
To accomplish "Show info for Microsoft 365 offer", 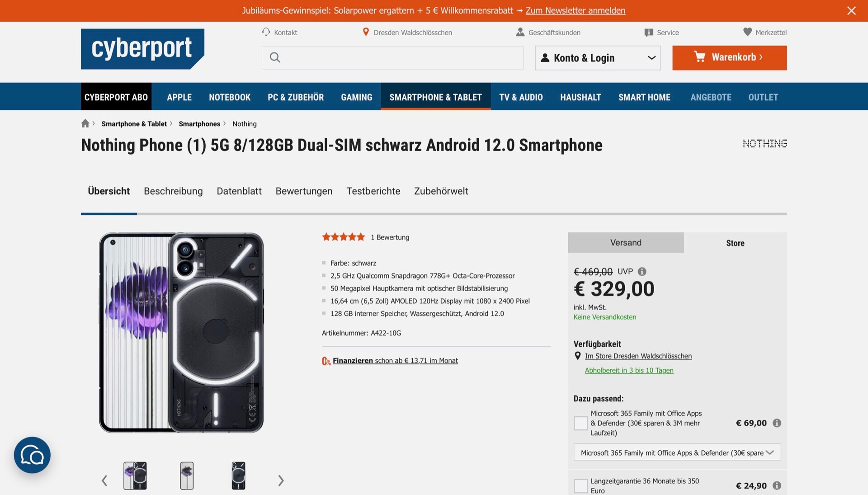I will pyautogui.click(x=777, y=423).
